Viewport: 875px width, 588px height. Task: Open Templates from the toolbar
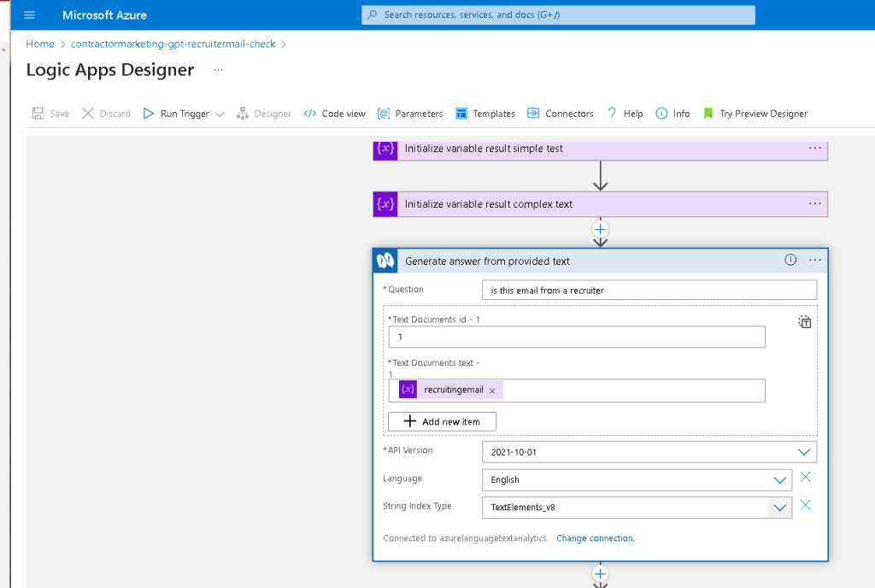tap(485, 114)
